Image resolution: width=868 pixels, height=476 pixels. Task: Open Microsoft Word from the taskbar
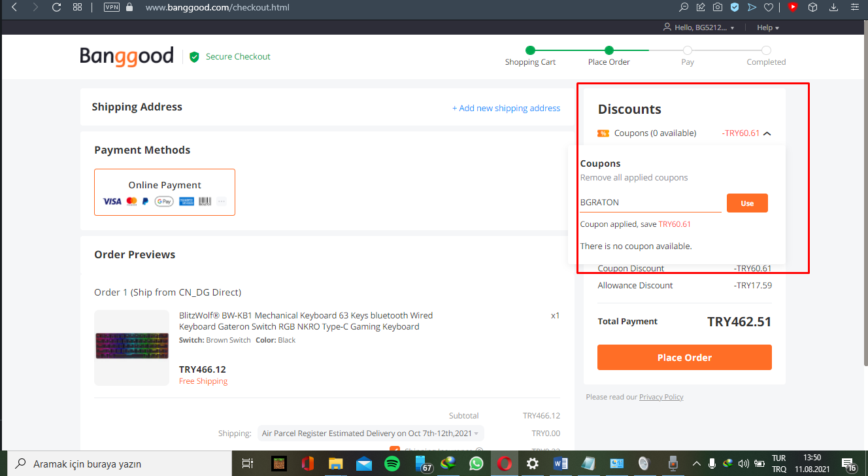click(561, 464)
